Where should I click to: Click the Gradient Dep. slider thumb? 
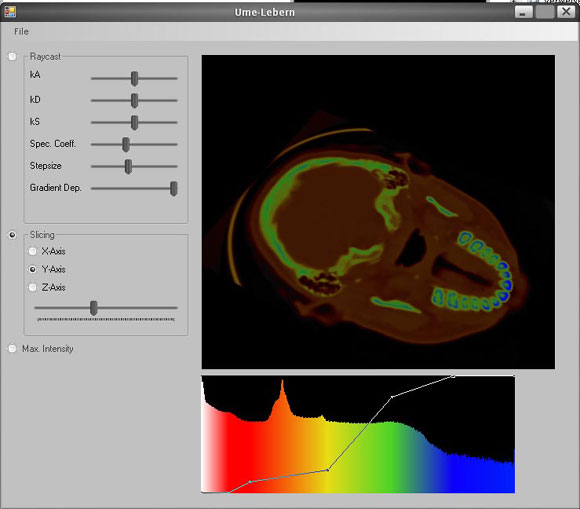click(173, 189)
